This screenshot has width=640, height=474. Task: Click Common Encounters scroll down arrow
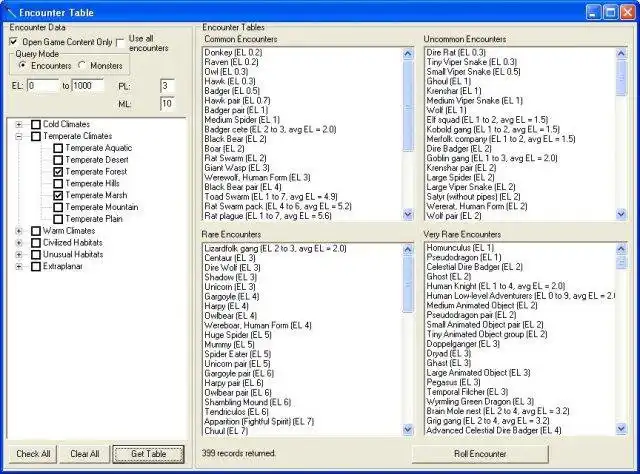tap(408, 214)
